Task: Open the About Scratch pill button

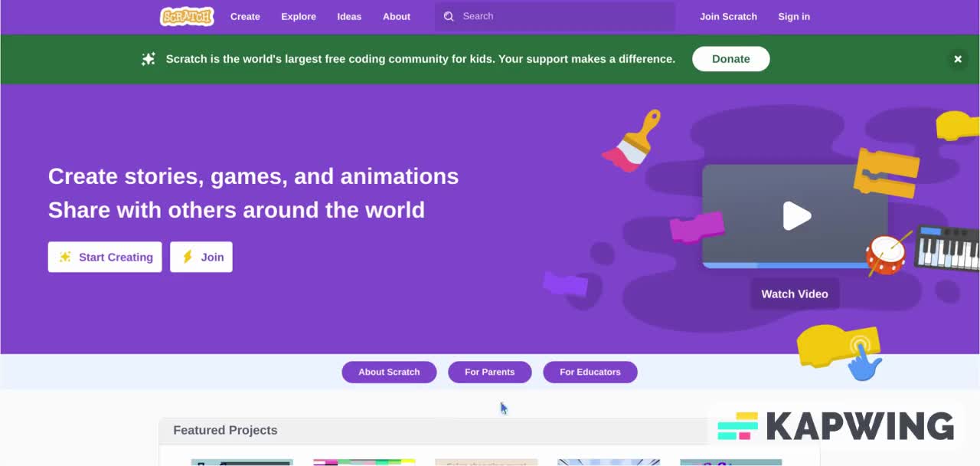Action: 389,372
